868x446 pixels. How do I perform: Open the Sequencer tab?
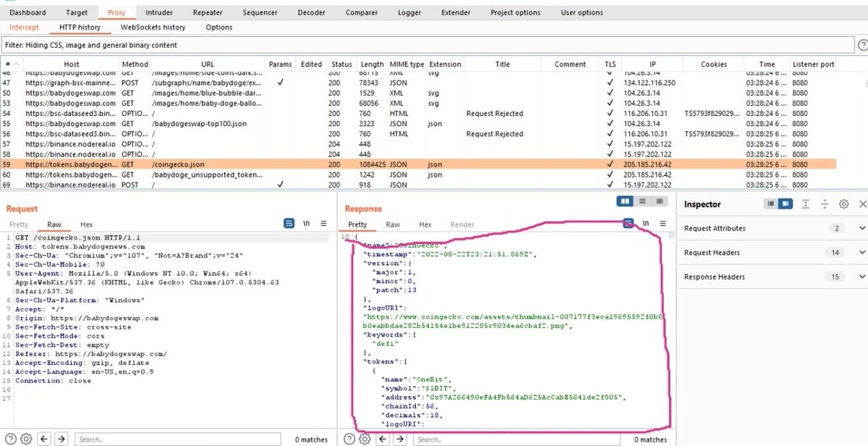click(x=260, y=12)
